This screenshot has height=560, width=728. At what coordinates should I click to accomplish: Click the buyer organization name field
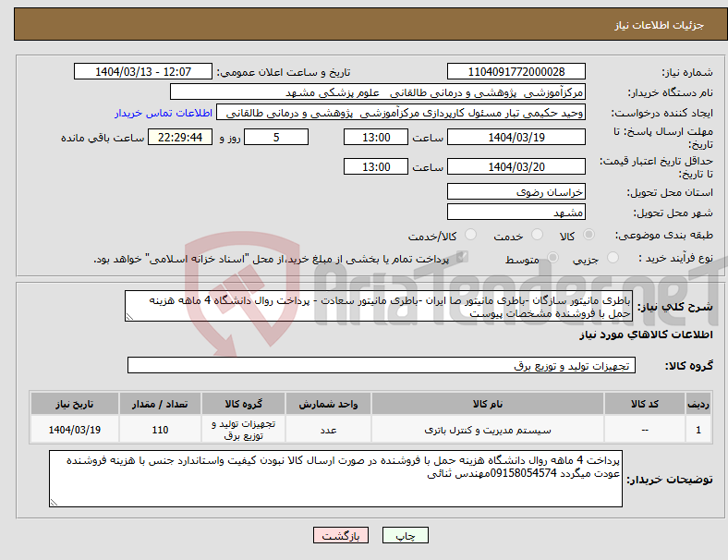coord(378,91)
